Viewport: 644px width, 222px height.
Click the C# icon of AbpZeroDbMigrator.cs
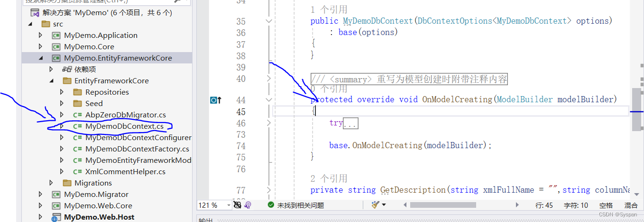pos(77,115)
